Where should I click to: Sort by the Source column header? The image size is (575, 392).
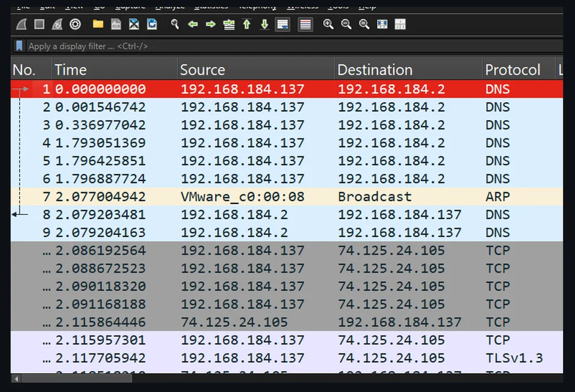click(256, 70)
